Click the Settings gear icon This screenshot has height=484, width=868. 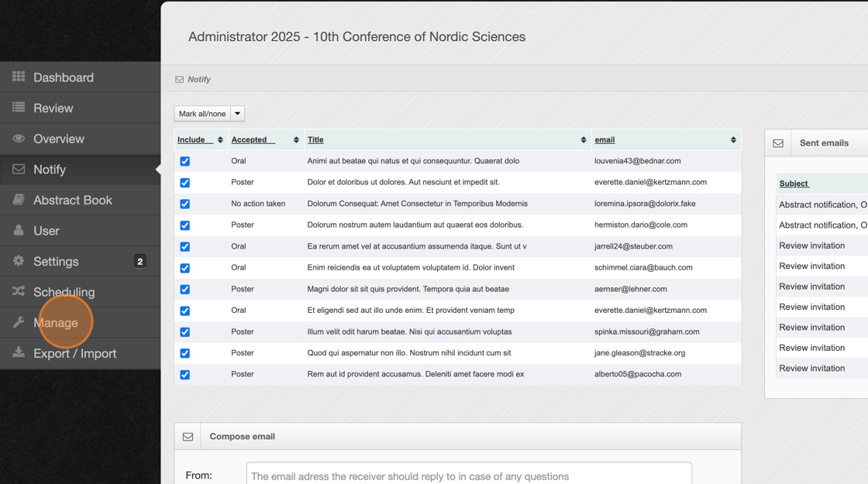click(x=19, y=261)
